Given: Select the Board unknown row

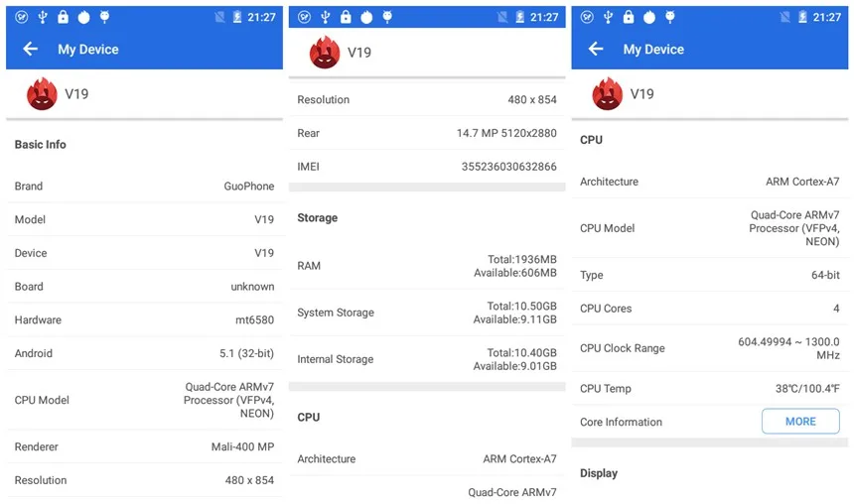Looking at the screenshot, I should [x=144, y=287].
